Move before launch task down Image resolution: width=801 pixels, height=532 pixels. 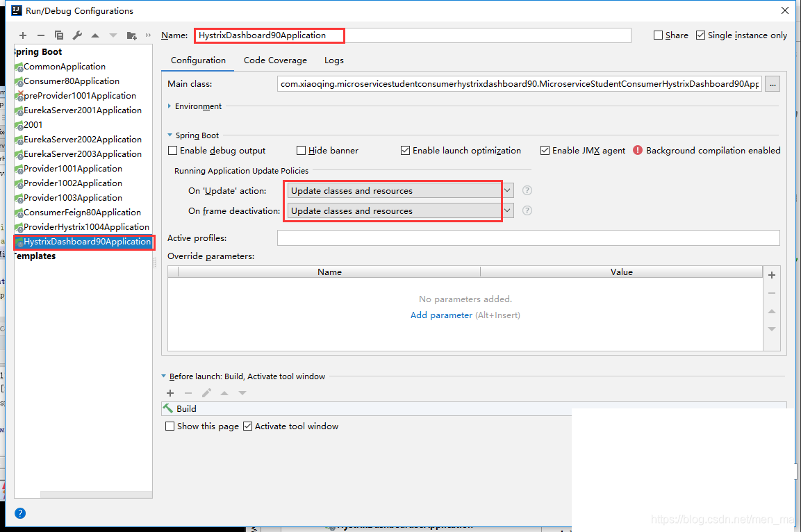(x=242, y=392)
